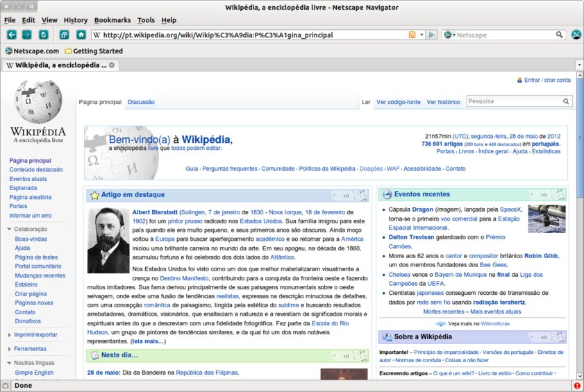
Task: Open the address bar history dropdown arrow
Action: click(x=422, y=35)
